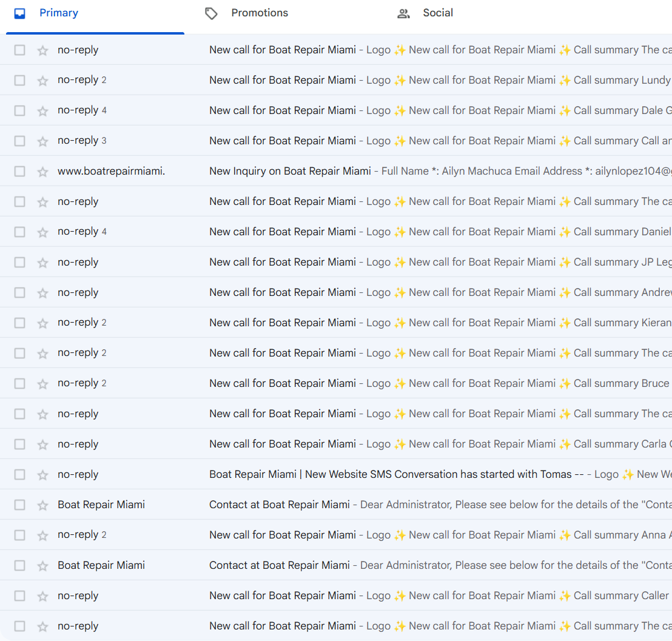
Task: Star the email with Anna call summary
Action: click(x=42, y=534)
